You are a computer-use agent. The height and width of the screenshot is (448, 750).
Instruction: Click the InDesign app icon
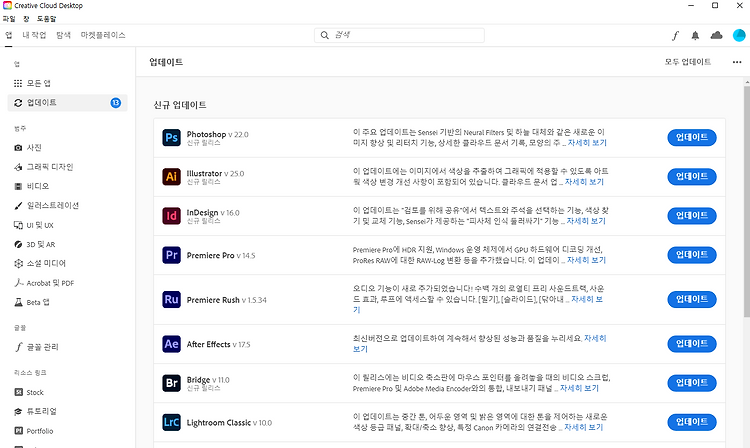(x=171, y=216)
